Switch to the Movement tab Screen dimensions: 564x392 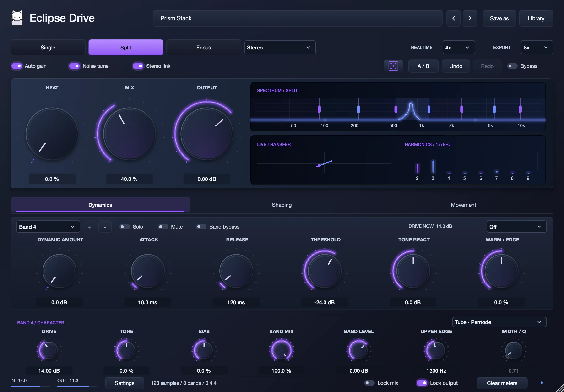(463, 205)
